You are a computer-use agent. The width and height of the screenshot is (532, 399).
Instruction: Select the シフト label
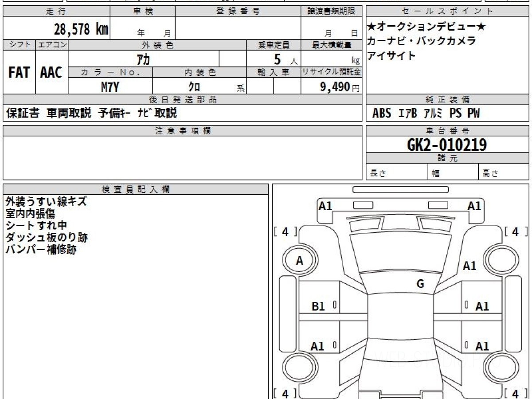pos(19,45)
